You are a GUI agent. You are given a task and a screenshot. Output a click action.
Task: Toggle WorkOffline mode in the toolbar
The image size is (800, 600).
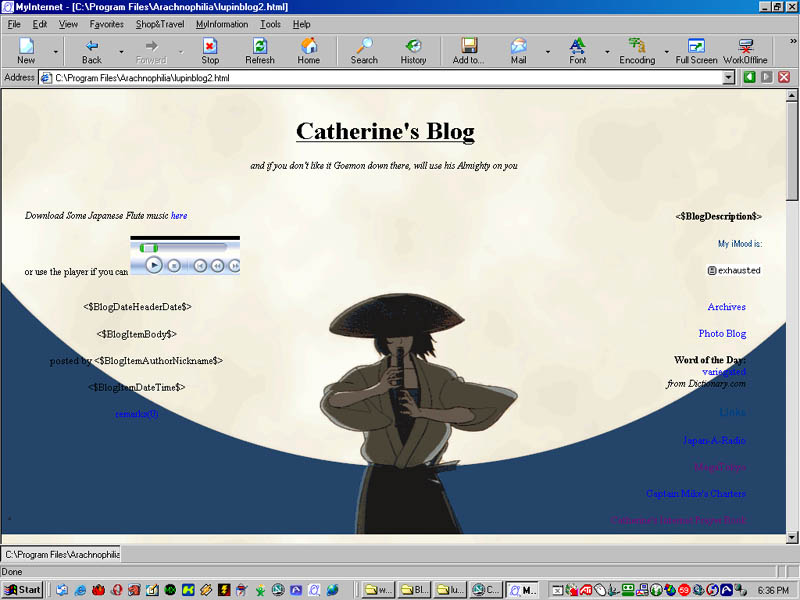pyautogui.click(x=745, y=51)
